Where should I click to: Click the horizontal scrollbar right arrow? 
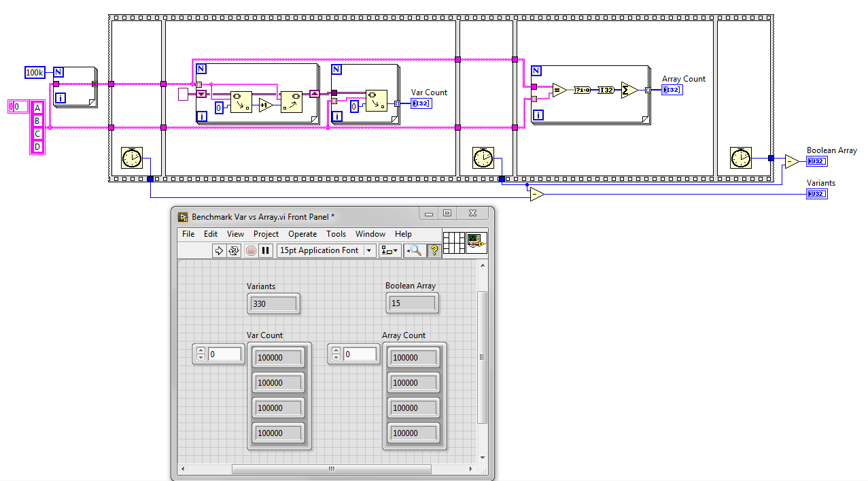pos(472,469)
